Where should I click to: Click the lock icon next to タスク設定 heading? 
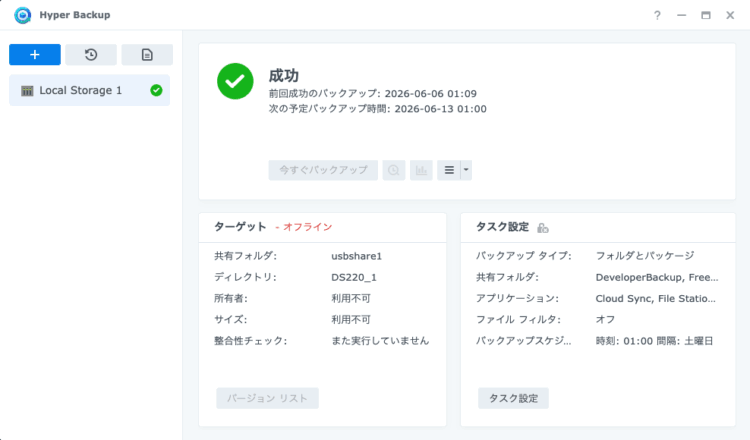[542, 228]
